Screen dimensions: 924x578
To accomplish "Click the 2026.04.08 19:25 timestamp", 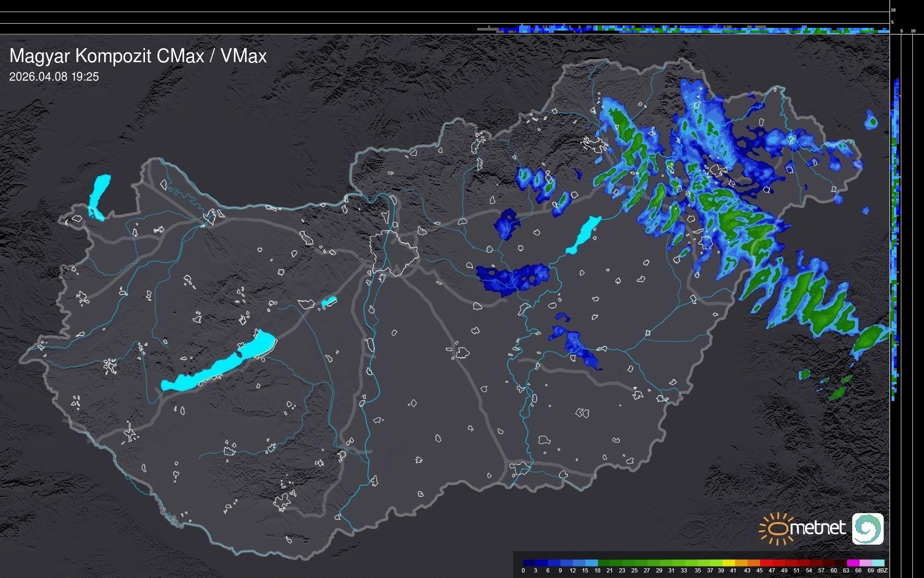I will (x=54, y=77).
